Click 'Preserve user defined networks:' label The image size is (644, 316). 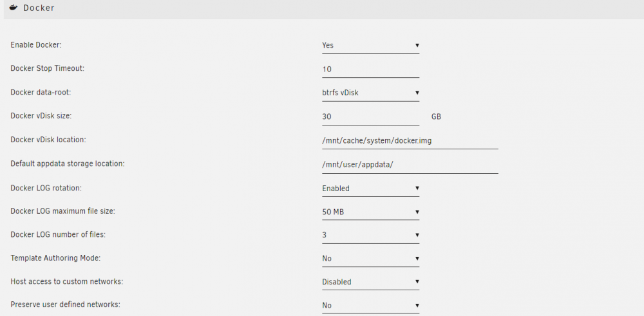click(x=65, y=305)
